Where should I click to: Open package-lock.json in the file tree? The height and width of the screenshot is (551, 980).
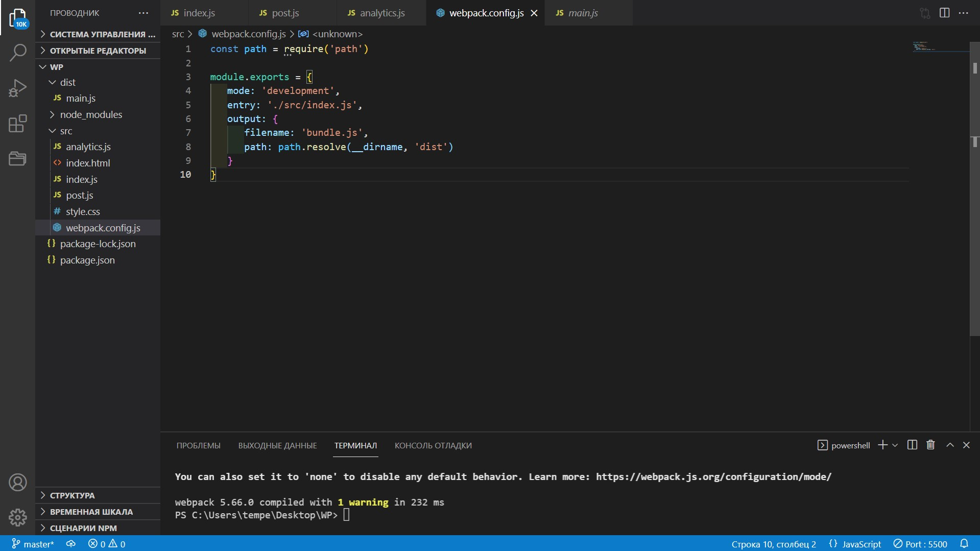click(98, 244)
